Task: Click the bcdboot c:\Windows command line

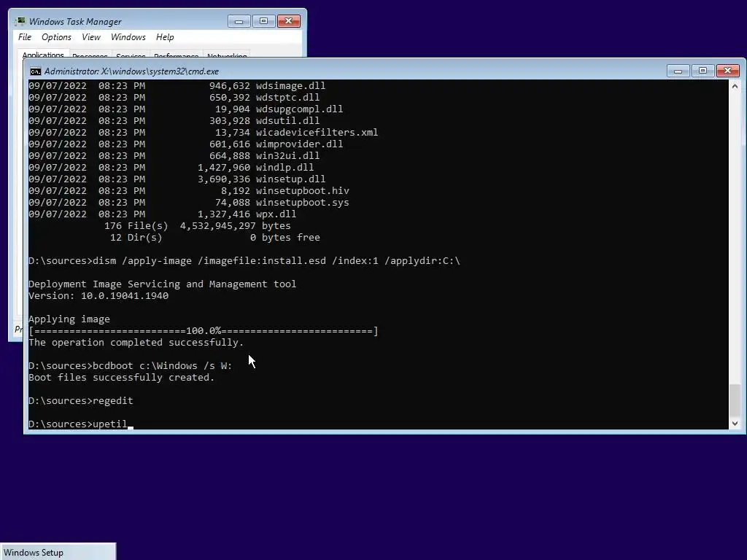Action: coord(130,366)
